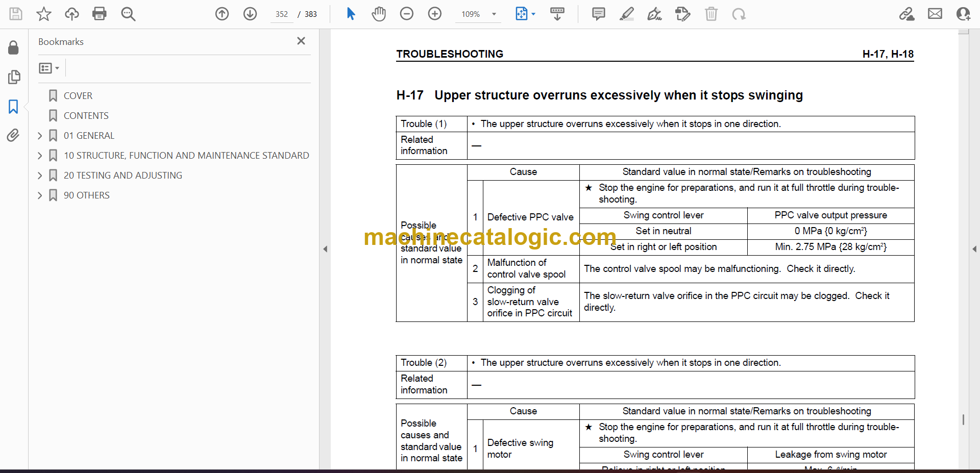Go to previous page arrow
The image size is (980, 473).
pos(222,14)
